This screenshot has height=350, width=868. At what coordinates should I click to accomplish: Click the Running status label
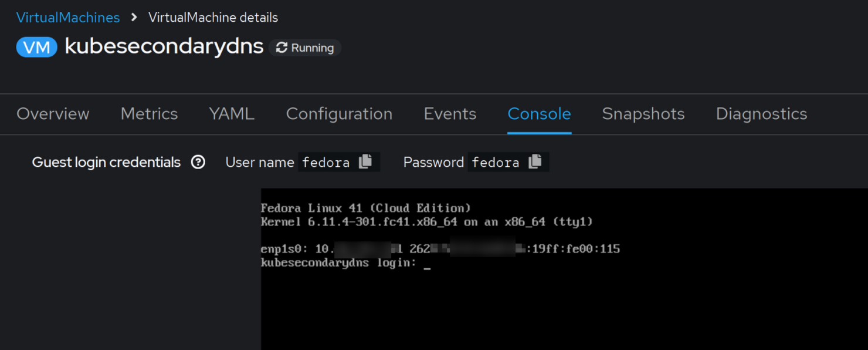click(313, 48)
